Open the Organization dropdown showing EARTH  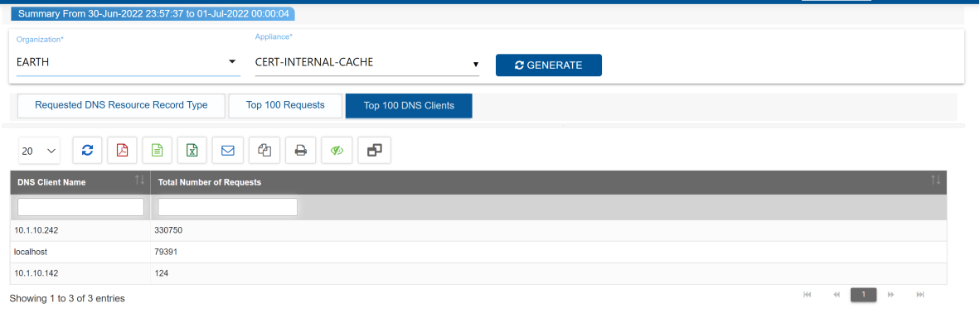129,62
